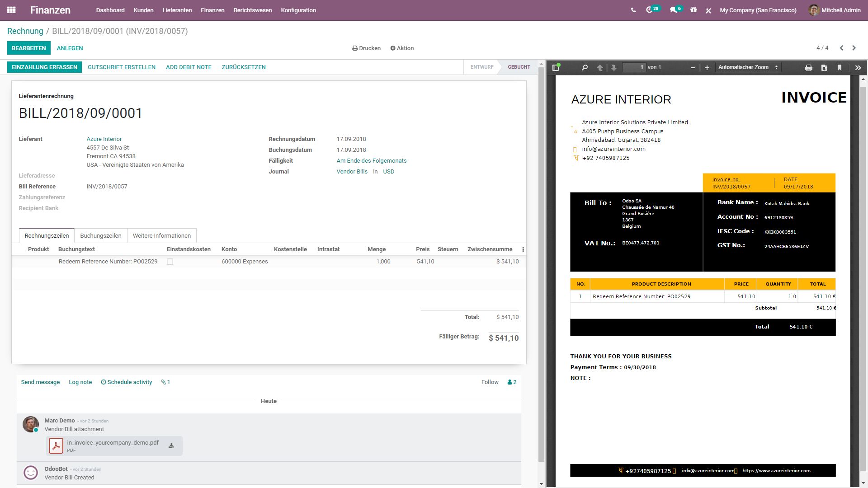This screenshot has width=868, height=488.
Task: Download in_invoice_yourcompany_demo.pdf attachment
Action: click(x=171, y=446)
